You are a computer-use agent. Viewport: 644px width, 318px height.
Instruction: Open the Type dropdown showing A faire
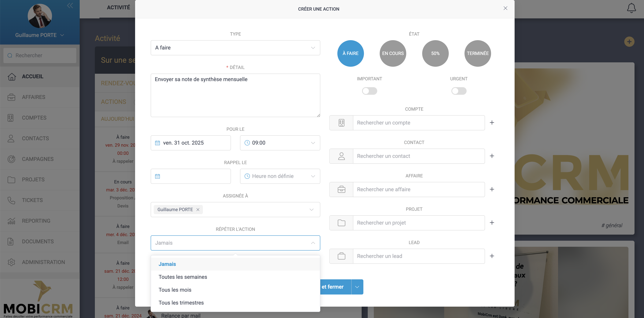point(235,48)
